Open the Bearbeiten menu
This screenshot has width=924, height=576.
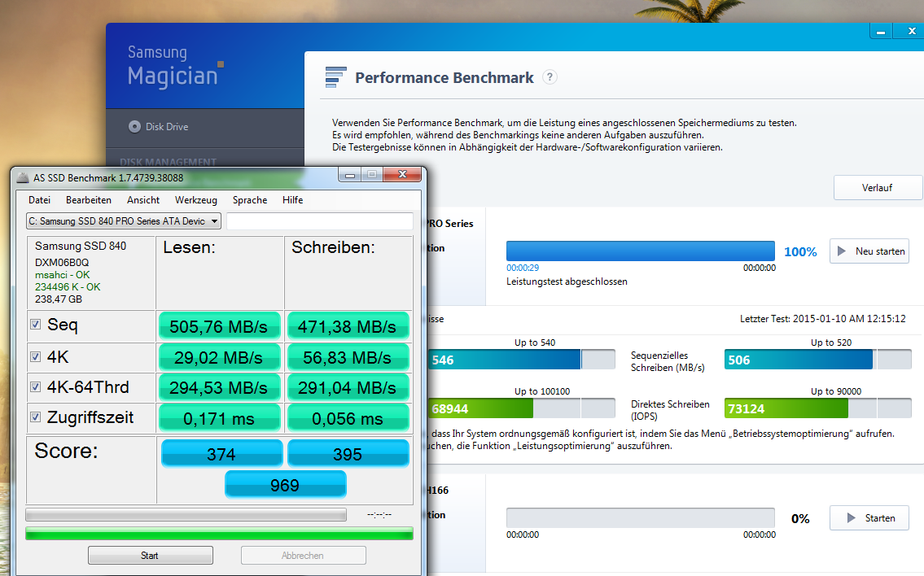tap(89, 200)
